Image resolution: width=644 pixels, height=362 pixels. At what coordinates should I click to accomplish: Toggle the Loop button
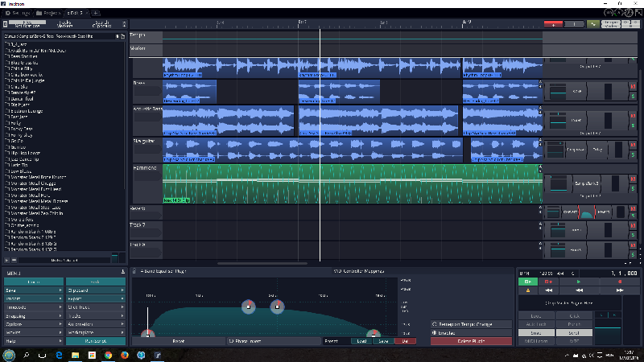pyautogui.click(x=536, y=316)
